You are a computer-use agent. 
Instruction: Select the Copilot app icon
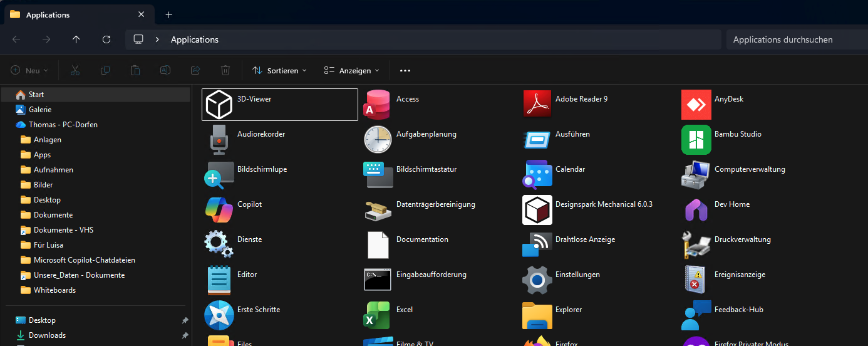point(219,209)
